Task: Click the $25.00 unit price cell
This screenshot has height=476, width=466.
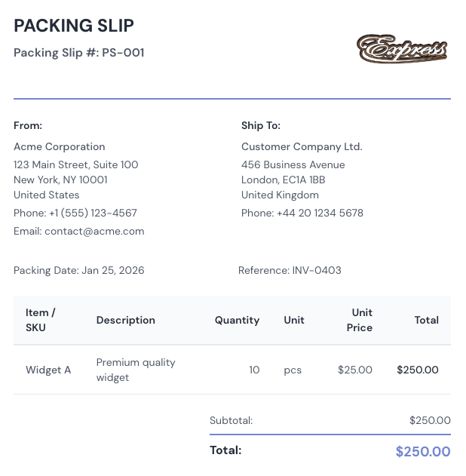Action: pyautogui.click(x=355, y=370)
